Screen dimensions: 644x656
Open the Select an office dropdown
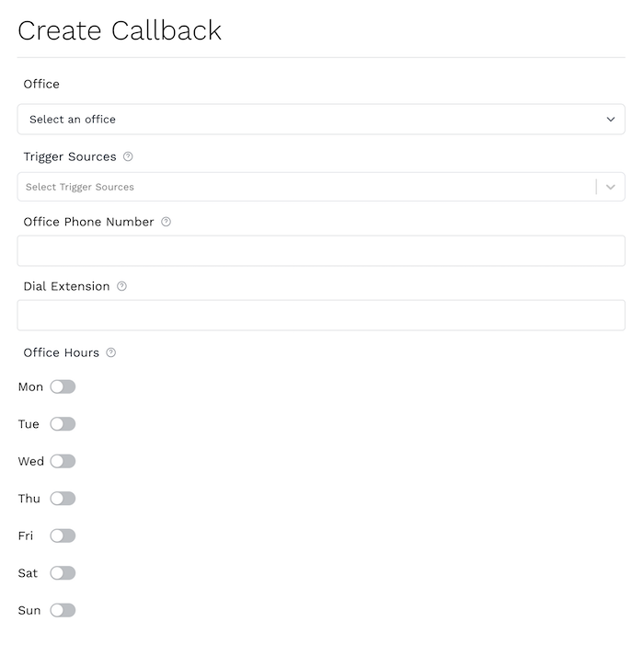[321, 120]
